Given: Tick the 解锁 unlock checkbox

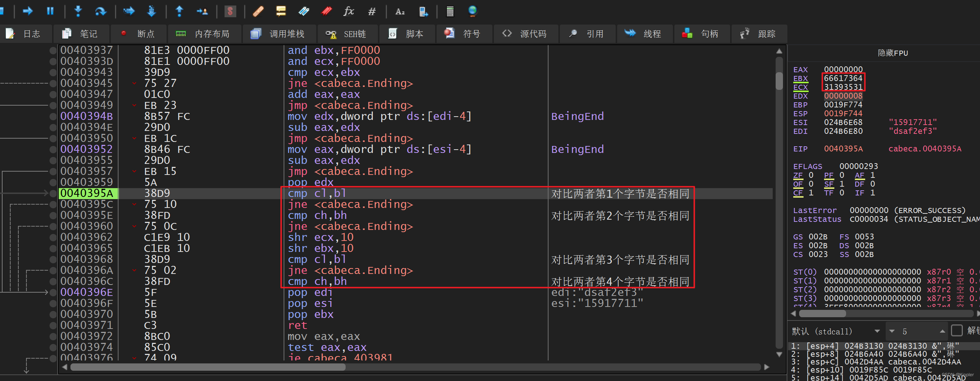Looking at the screenshot, I should point(957,331).
